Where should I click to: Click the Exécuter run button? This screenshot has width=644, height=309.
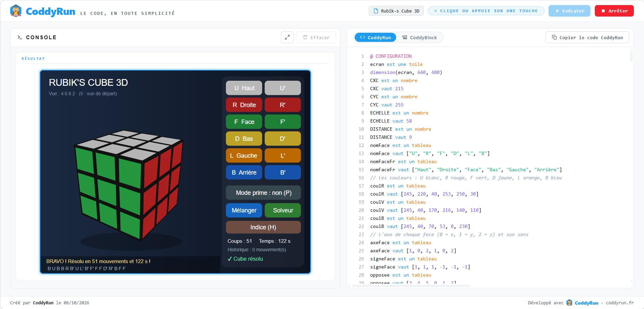coord(569,11)
